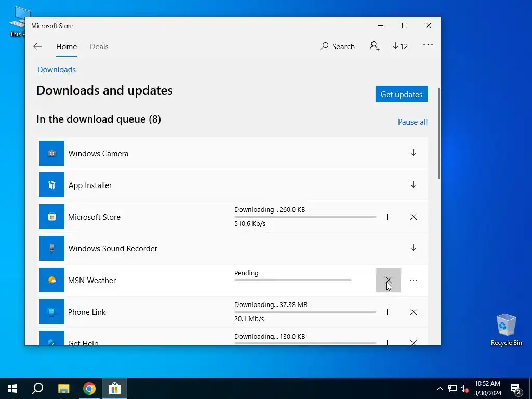The height and width of the screenshot is (399, 532).
Task: Start the Windows Sound Recorder download arrow
Action: tap(413, 248)
